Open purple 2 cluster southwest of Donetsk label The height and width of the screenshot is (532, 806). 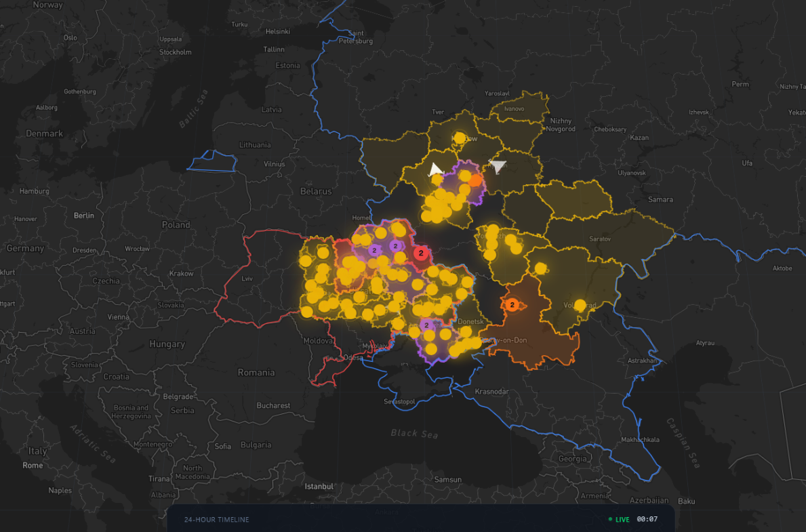coord(426,325)
